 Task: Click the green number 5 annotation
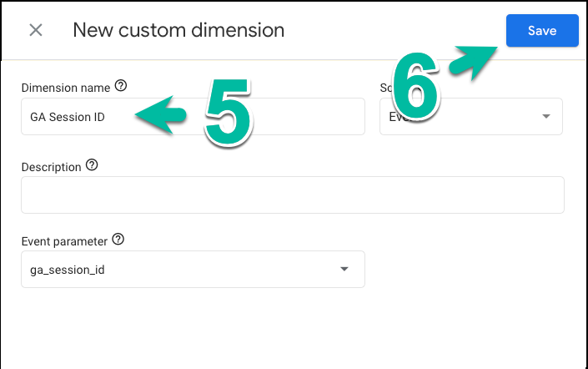229,112
